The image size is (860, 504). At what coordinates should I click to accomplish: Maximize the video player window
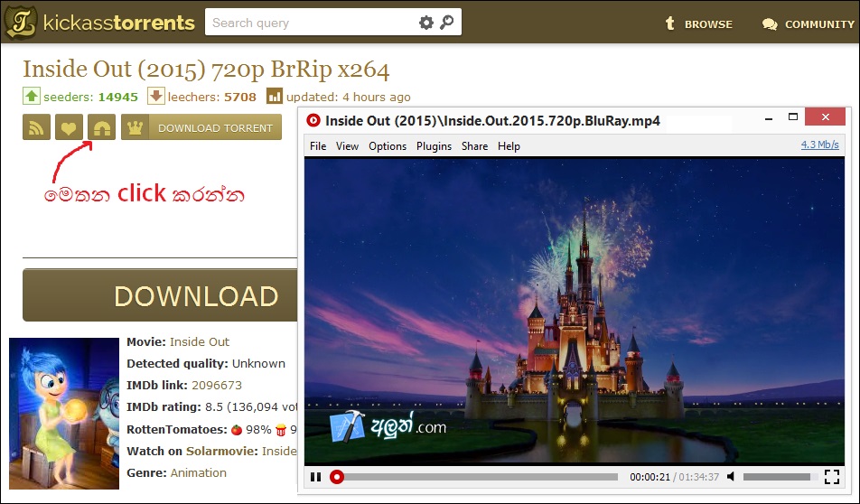coord(792,117)
